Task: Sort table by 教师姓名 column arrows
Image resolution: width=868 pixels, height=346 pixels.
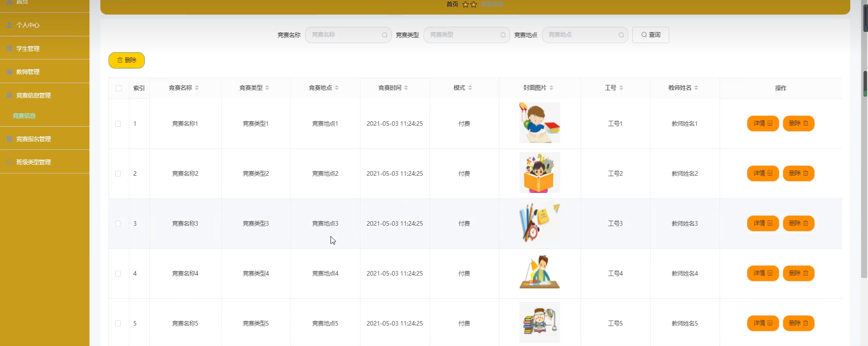Action: (696, 88)
